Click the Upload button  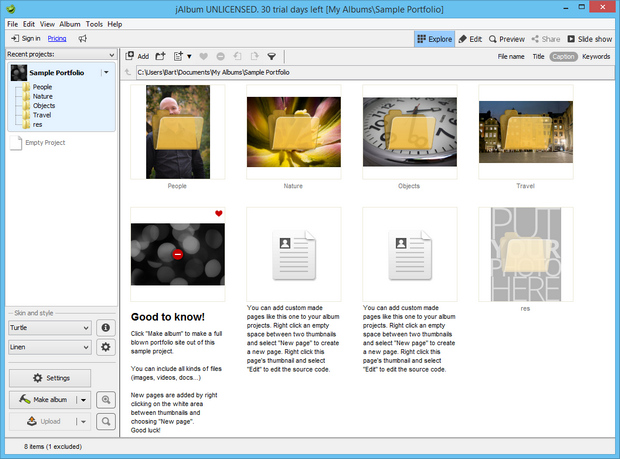pyautogui.click(x=43, y=421)
